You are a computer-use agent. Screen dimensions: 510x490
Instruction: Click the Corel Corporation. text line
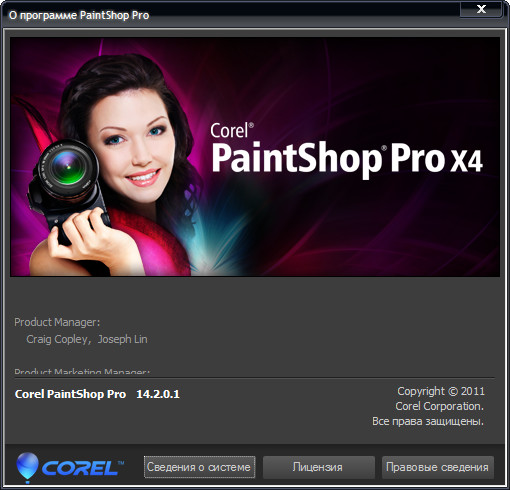pyautogui.click(x=439, y=406)
